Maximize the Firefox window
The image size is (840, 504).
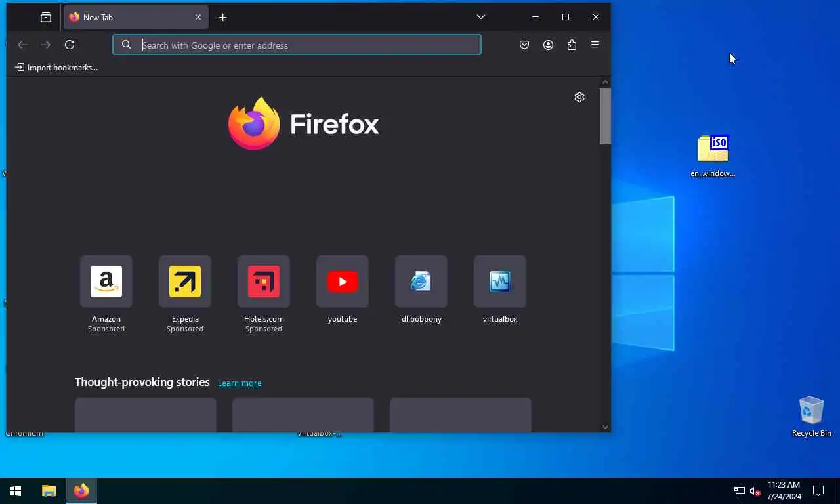pos(566,17)
